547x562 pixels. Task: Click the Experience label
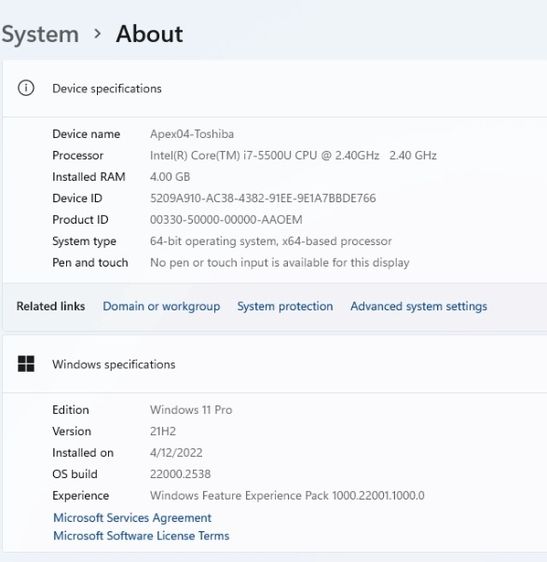coord(81,496)
